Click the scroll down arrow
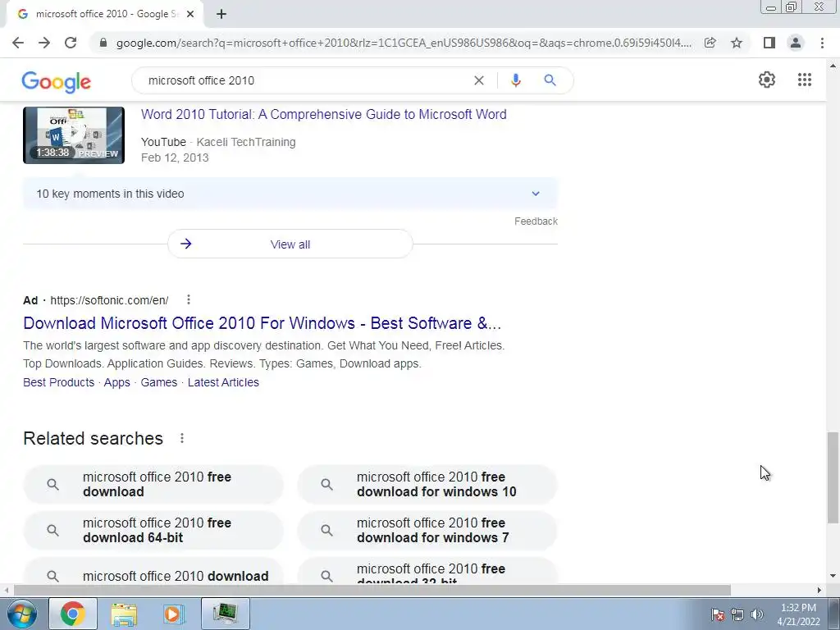Viewport: 840px width, 630px height. coord(833,577)
